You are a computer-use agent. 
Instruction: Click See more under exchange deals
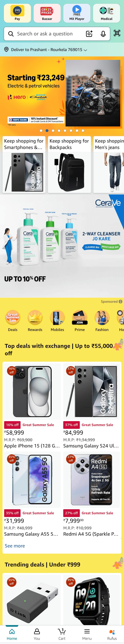point(15,545)
